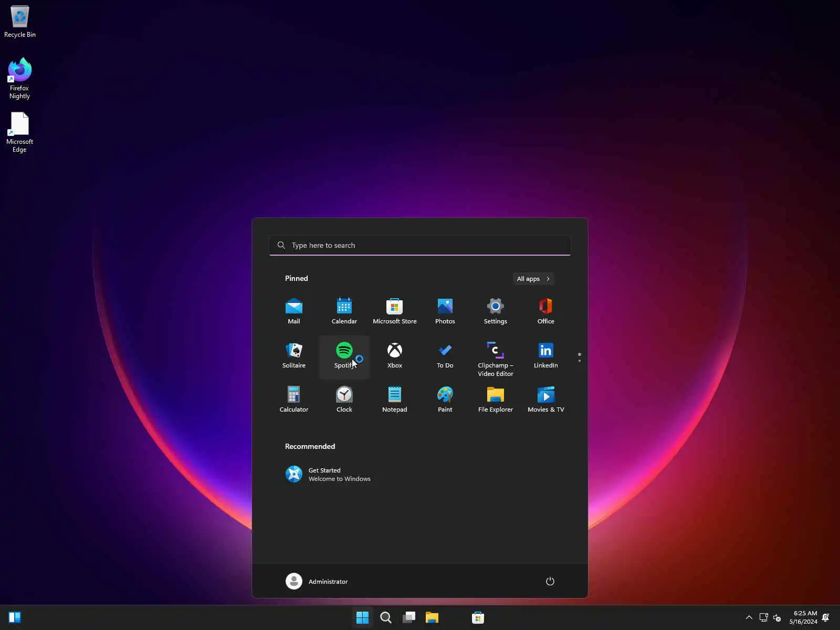
Task: Launch Microsoft Store from pinned apps
Action: tap(395, 311)
